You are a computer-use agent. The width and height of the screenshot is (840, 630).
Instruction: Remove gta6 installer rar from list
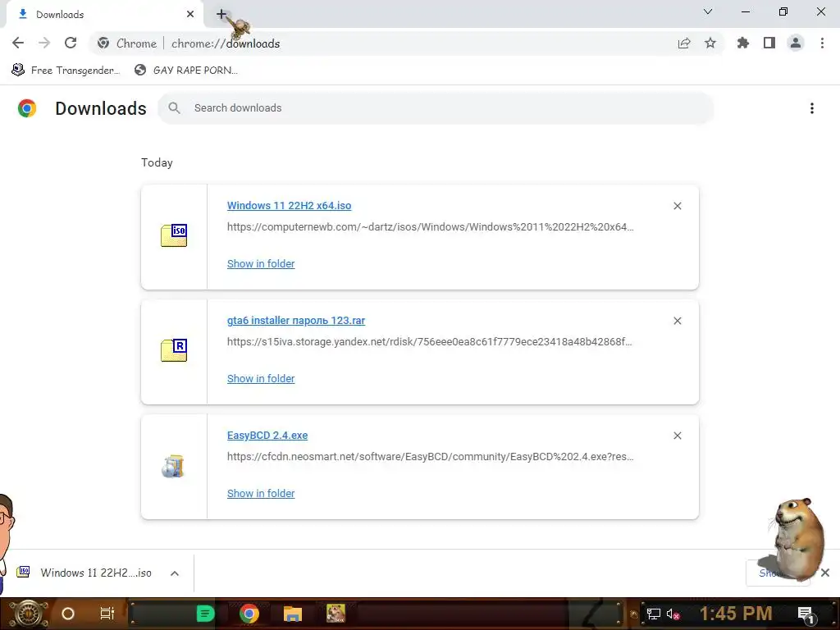(677, 321)
